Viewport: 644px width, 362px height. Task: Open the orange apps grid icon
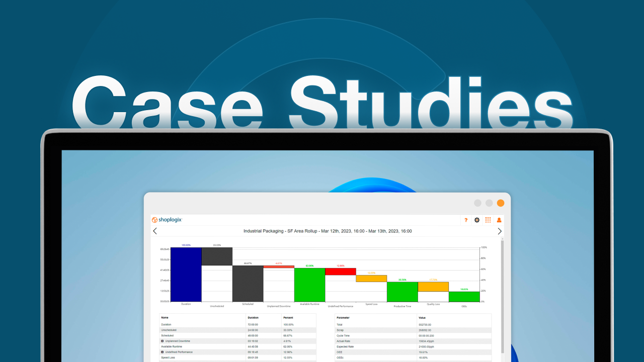point(488,220)
